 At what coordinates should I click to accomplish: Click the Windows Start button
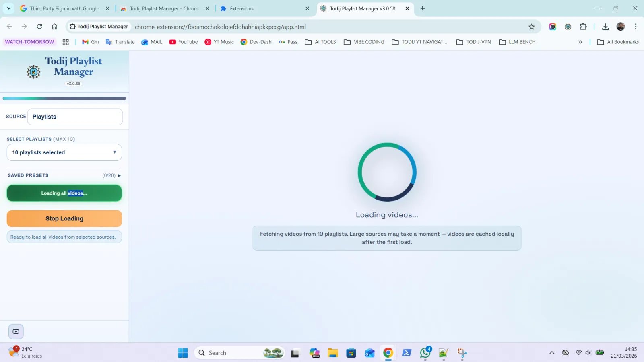(183, 353)
